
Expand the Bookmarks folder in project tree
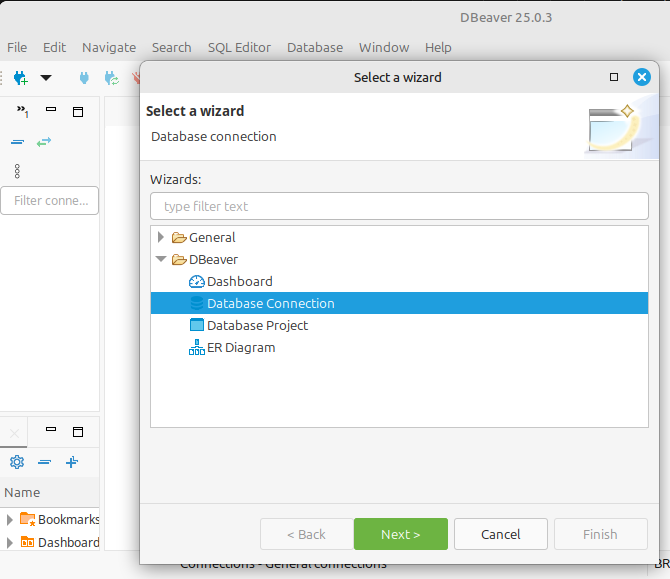pyautogui.click(x=10, y=519)
